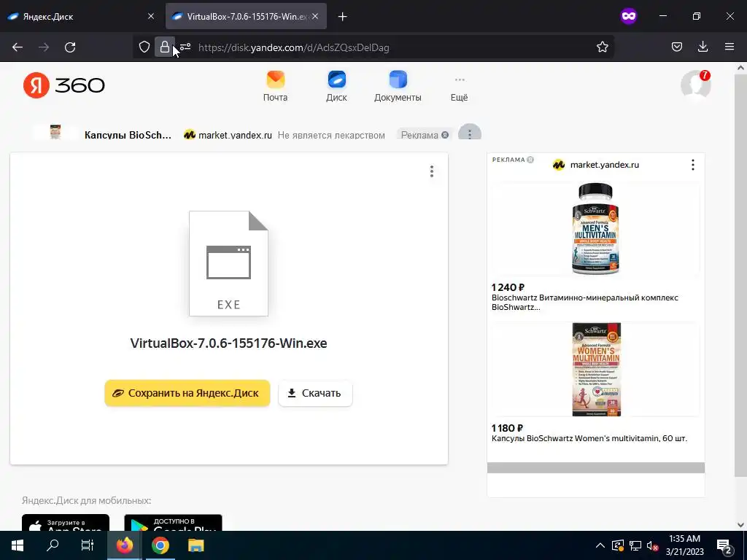Viewport: 747px width, 560px height.
Task: Open Диск service
Action: click(337, 86)
